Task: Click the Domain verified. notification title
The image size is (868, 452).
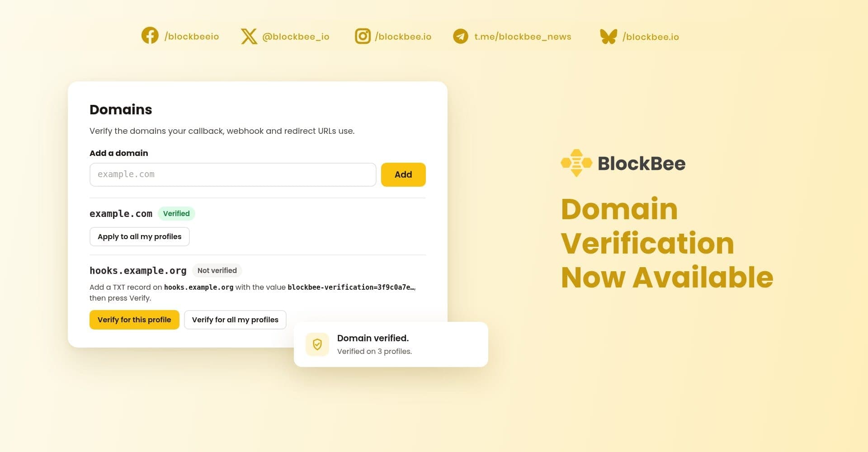Action: pos(373,338)
